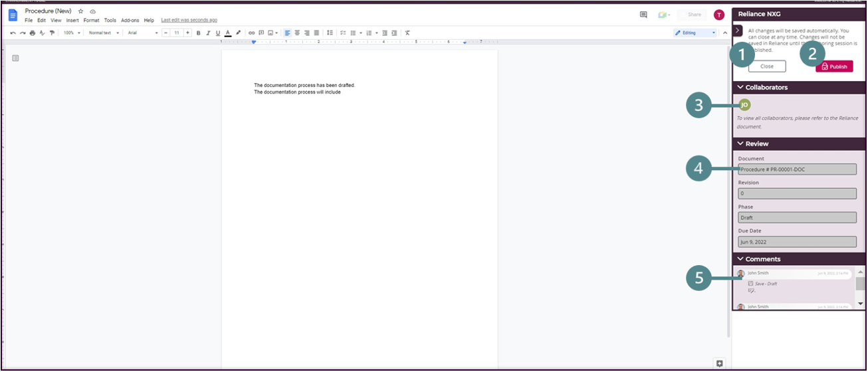Open the Add-ons menu
Viewport: 868px width, 372px height.
[x=130, y=21]
